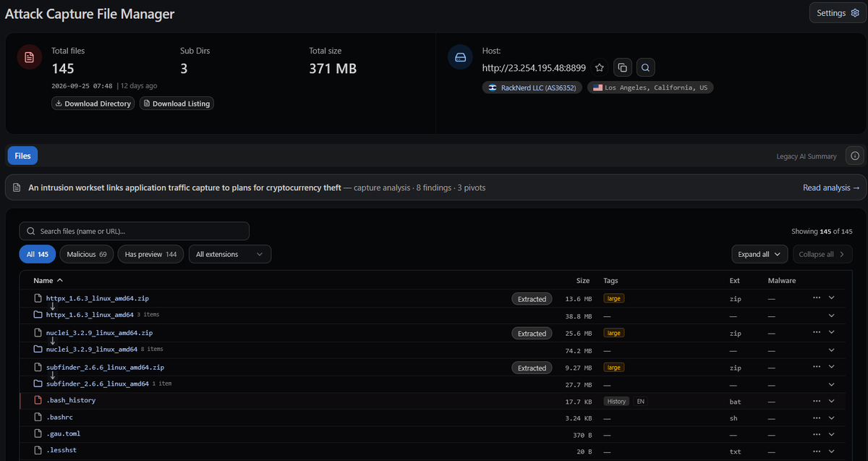The width and height of the screenshot is (868, 461).
Task: Open more options for .lesshst
Action: click(817, 452)
